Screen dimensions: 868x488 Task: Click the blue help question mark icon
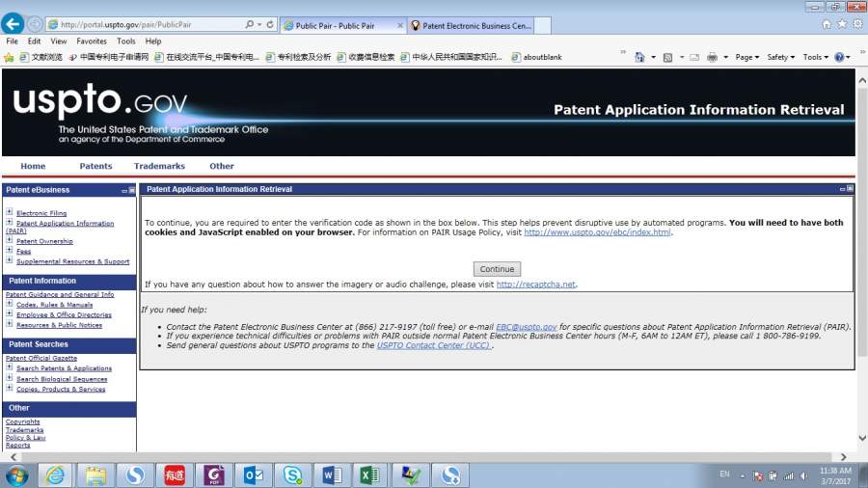(839, 57)
